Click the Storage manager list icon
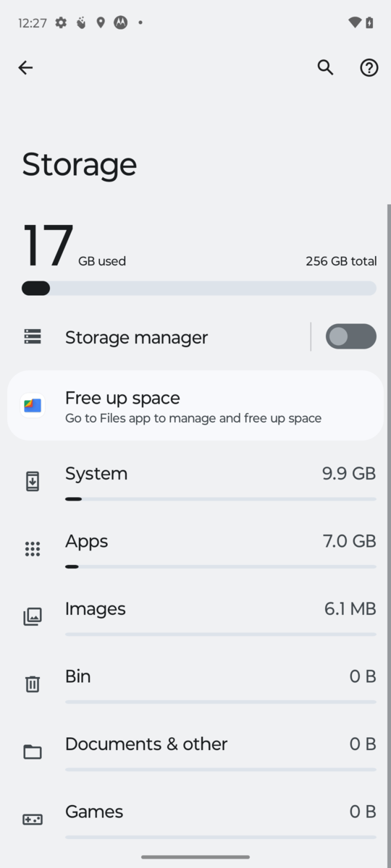 click(33, 336)
